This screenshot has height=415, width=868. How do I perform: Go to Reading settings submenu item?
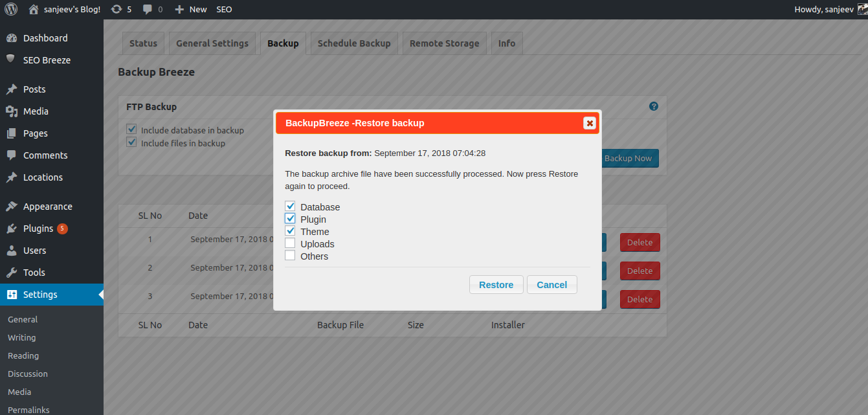tap(23, 355)
